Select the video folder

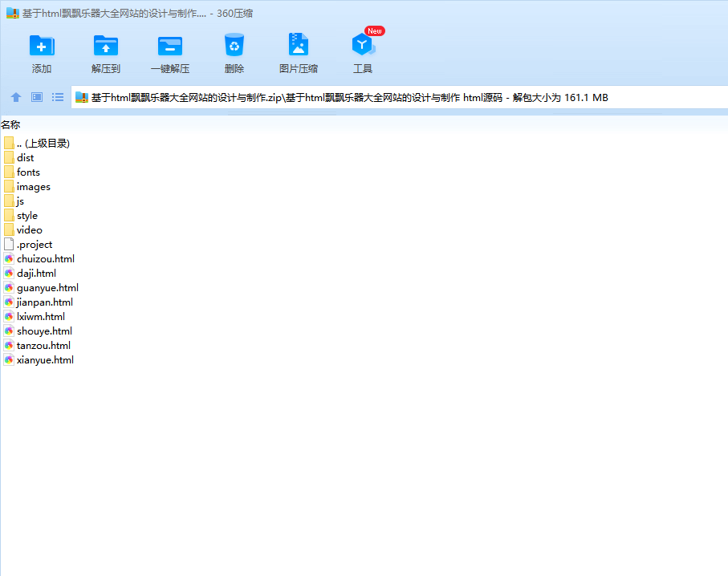pyautogui.click(x=22, y=229)
